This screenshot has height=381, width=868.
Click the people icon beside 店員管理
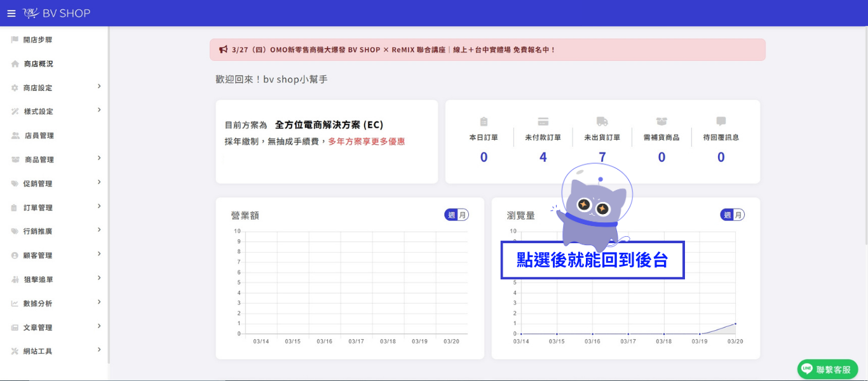point(15,135)
